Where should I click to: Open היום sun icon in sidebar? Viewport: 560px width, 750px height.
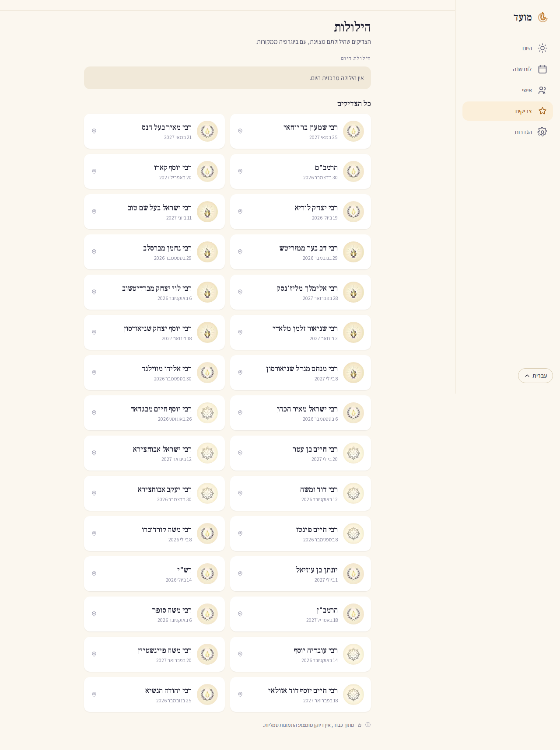pos(542,48)
